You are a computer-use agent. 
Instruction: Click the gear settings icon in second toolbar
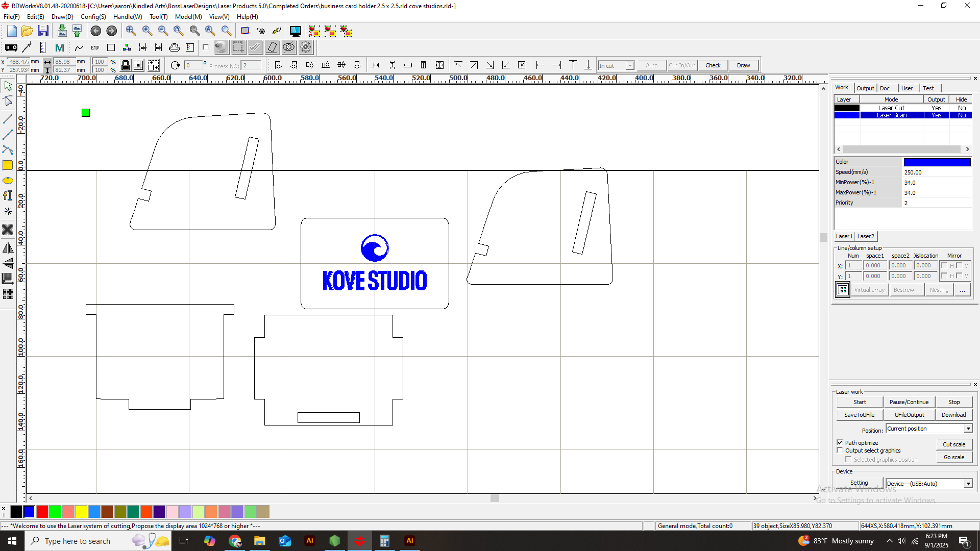[306, 47]
